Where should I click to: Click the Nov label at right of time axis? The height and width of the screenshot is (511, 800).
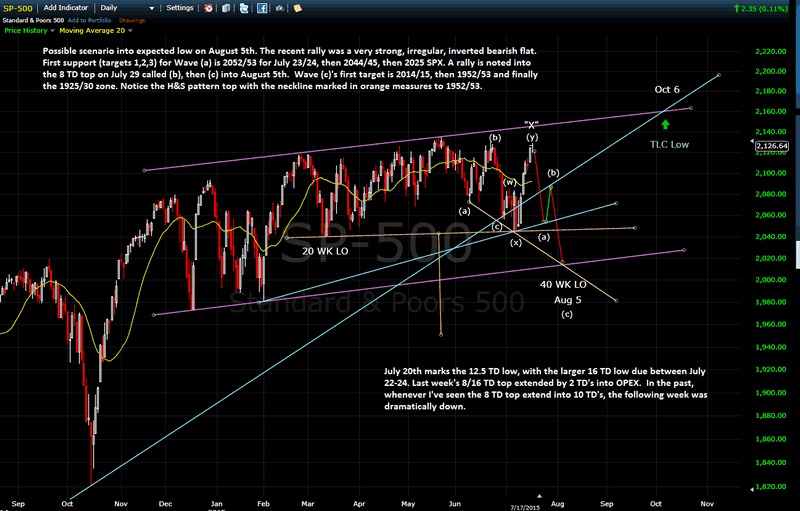707,504
